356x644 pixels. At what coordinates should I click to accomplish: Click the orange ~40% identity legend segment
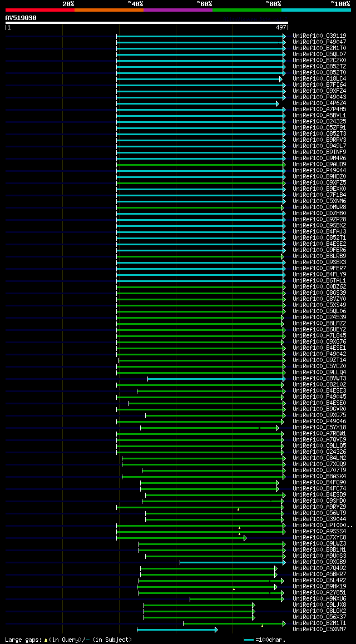pyautogui.click(x=109, y=9)
